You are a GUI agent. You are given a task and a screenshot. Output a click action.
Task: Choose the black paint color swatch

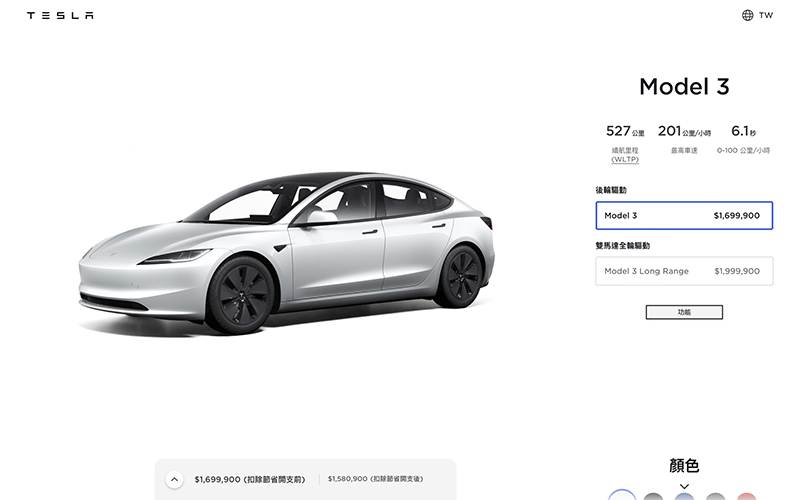pyautogui.click(x=653, y=496)
